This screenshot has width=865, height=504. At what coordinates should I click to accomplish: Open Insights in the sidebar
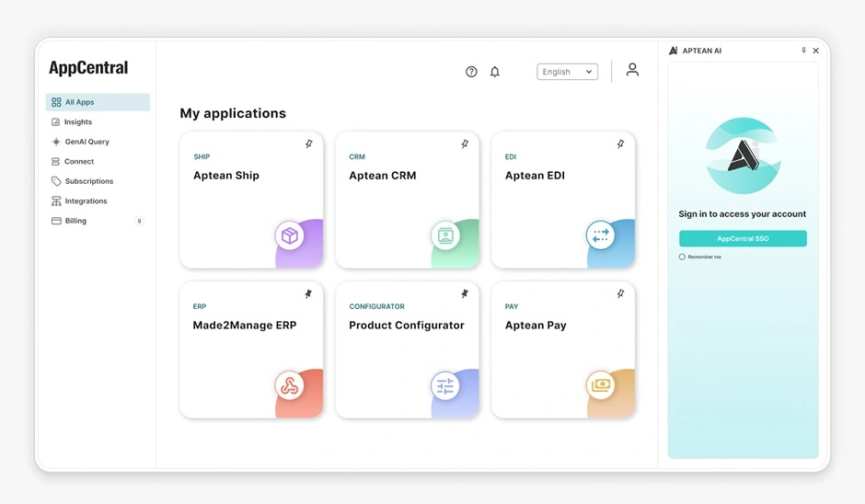[78, 122]
